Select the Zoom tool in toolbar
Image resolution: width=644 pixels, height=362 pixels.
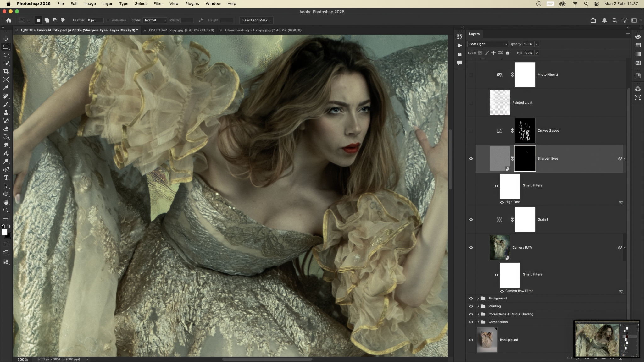(x=6, y=210)
